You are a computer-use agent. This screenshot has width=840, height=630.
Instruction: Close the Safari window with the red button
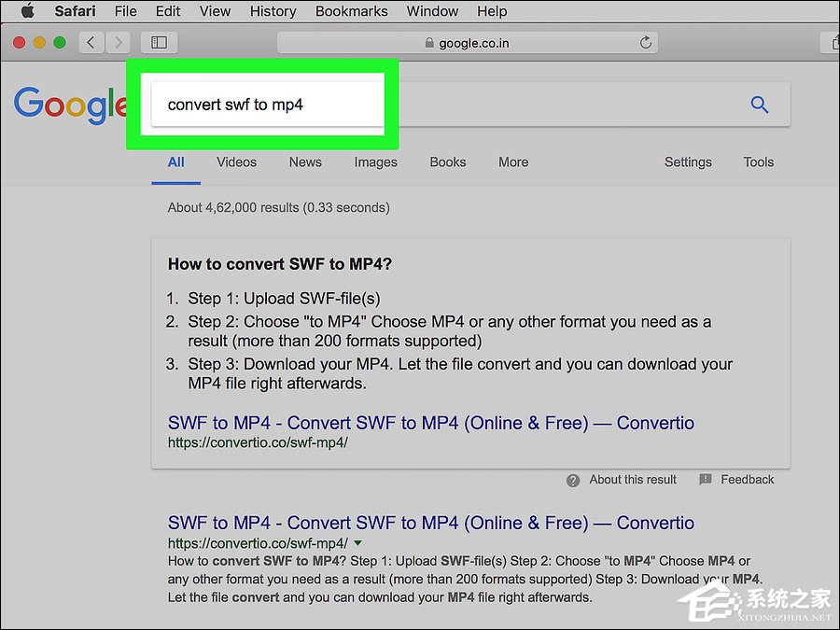point(20,42)
